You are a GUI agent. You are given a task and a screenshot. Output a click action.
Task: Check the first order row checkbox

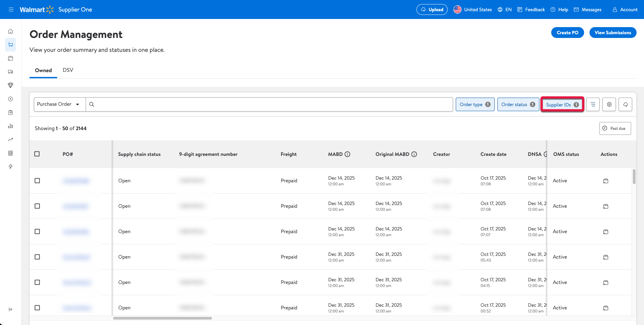(37, 181)
